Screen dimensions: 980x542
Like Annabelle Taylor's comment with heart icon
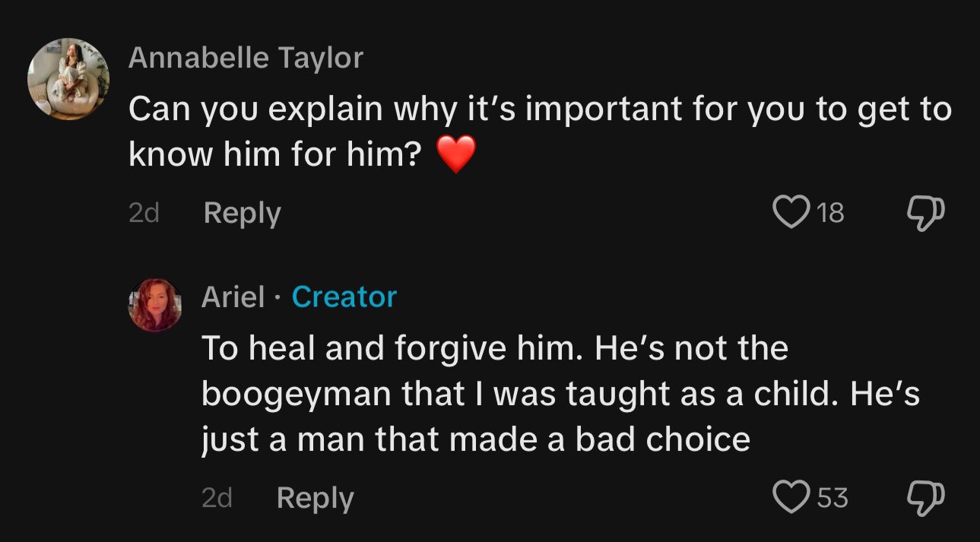pyautogui.click(x=791, y=212)
